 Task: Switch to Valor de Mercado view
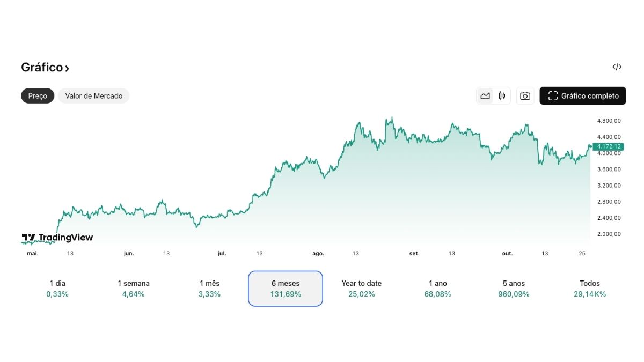coord(93,95)
